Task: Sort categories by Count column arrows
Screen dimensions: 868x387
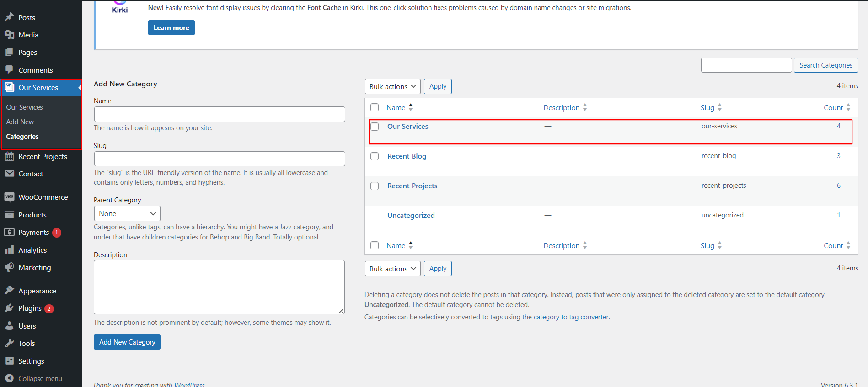Action: [x=848, y=107]
